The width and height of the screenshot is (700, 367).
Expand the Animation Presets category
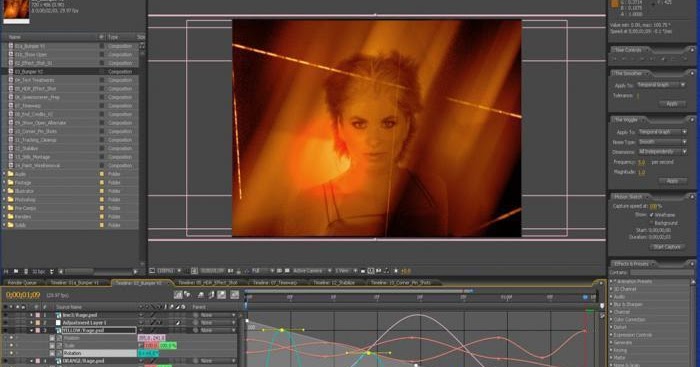612,281
